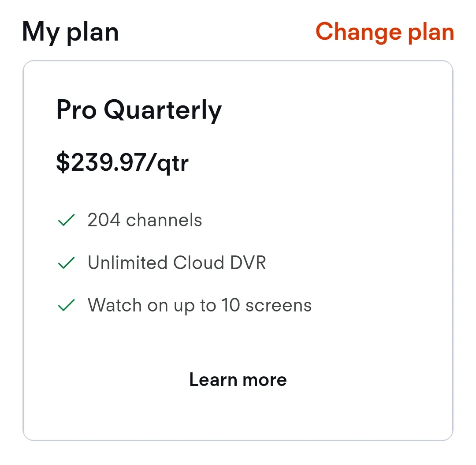This screenshot has width=476, height=465.
Task: Click the 204 channels feature text
Action: [x=145, y=220]
